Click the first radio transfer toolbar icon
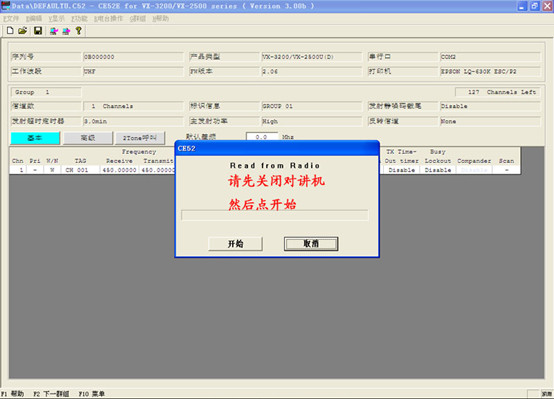Image resolution: width=554 pixels, height=399 pixels. click(x=54, y=31)
